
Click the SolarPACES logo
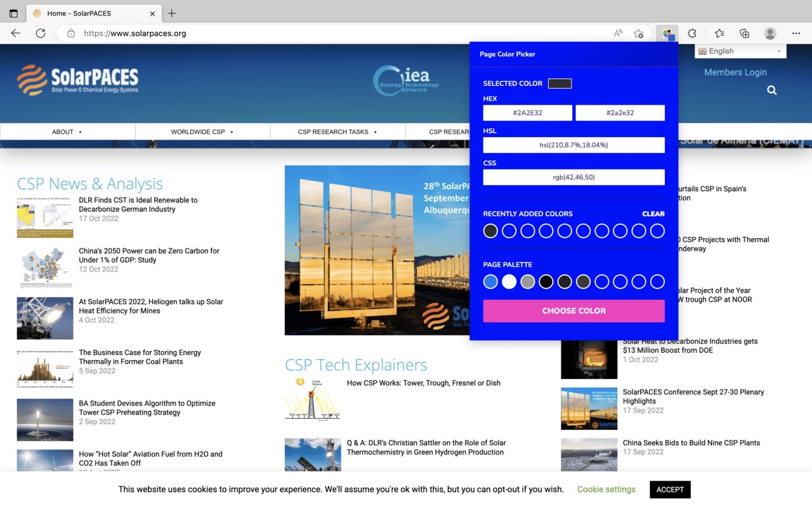(77, 80)
